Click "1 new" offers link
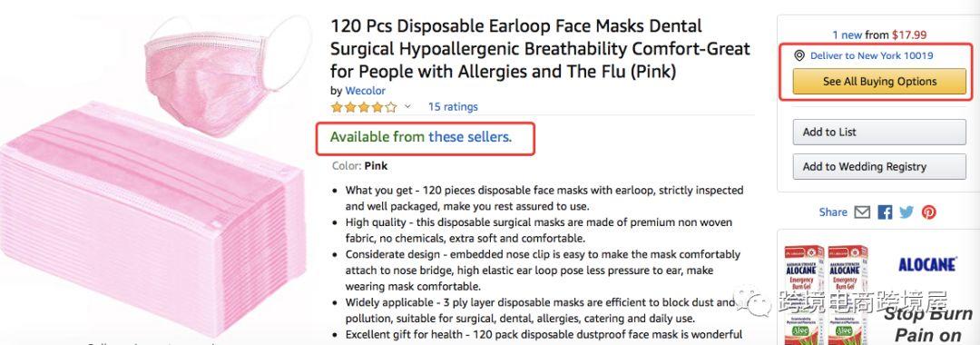This screenshot has height=345, width=980. 847,35
